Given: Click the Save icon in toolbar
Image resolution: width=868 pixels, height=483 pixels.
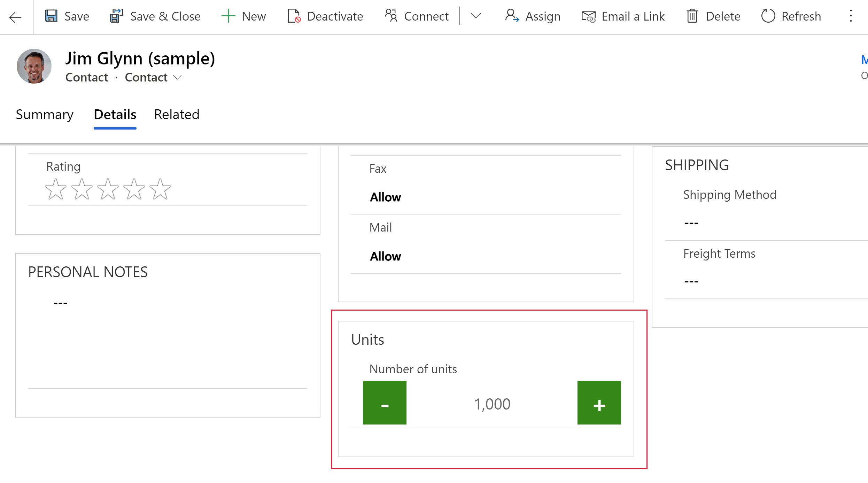Looking at the screenshot, I should point(52,16).
